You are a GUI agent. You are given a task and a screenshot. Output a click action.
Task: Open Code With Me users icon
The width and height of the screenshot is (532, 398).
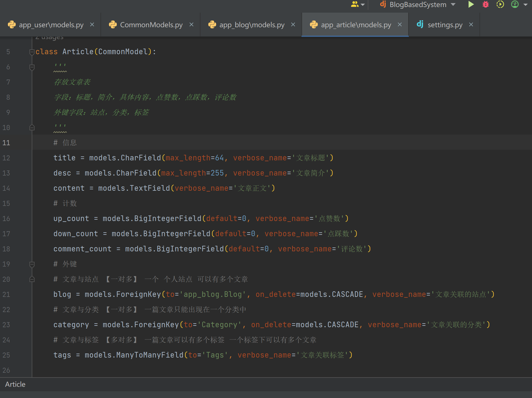tap(355, 4)
